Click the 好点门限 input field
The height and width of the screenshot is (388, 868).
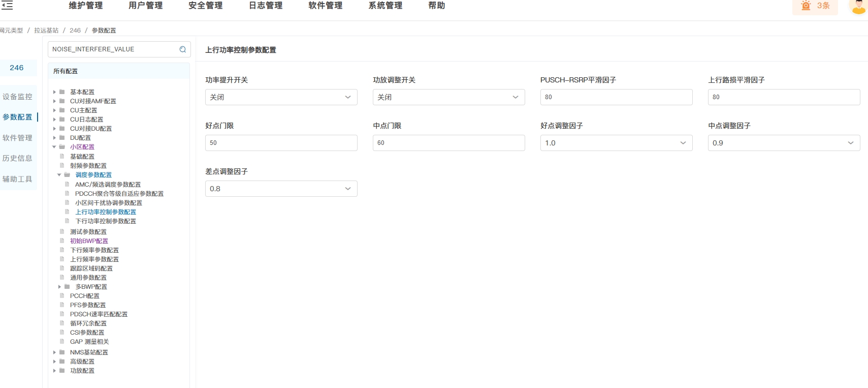[281, 143]
